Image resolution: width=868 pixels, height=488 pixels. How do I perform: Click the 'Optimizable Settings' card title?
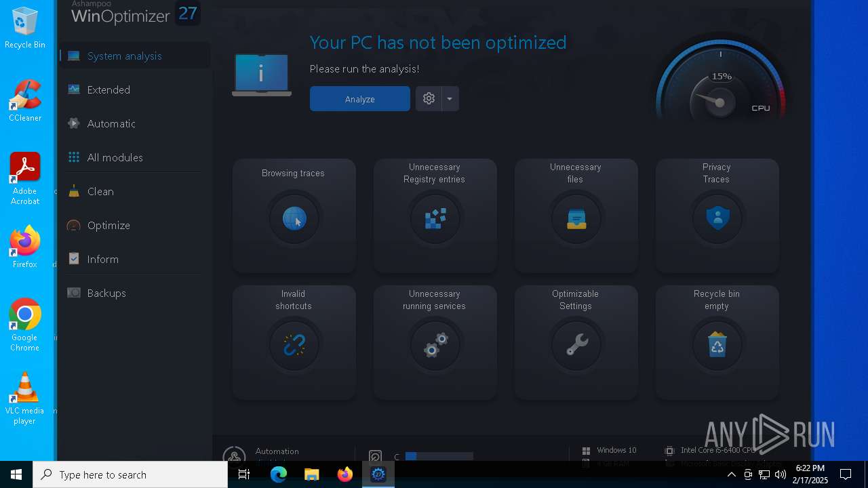(x=575, y=300)
